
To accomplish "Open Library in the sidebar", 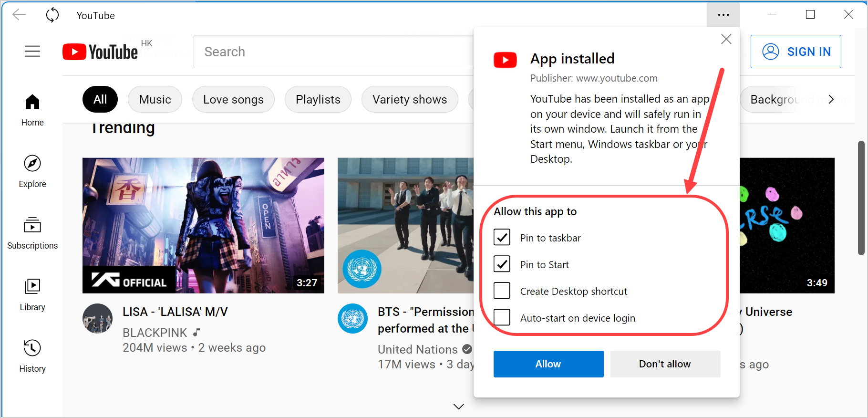I will pos(32,294).
